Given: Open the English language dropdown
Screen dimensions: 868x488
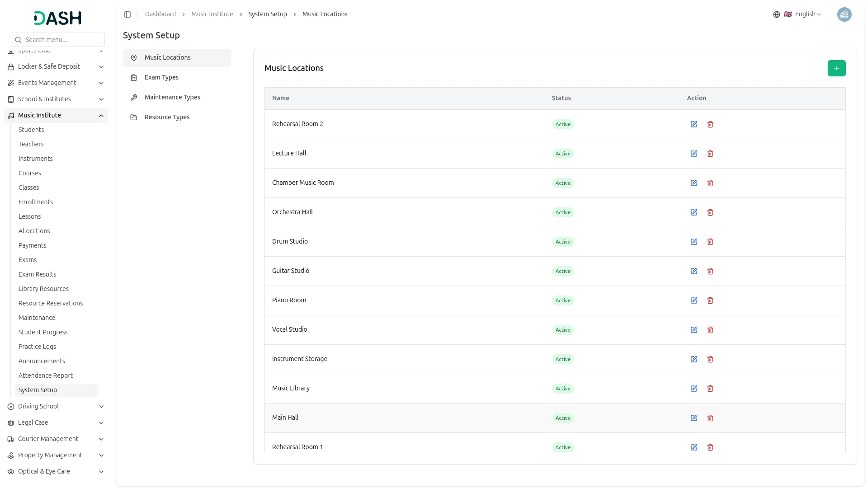Looking at the screenshot, I should 804,14.
